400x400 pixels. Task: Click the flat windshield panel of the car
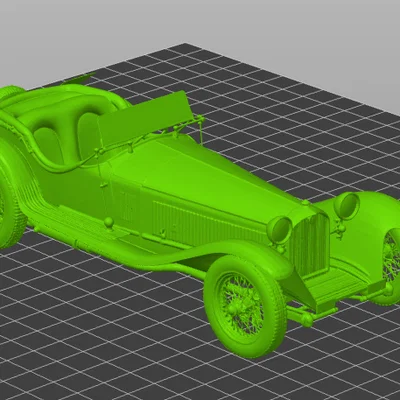(145, 118)
